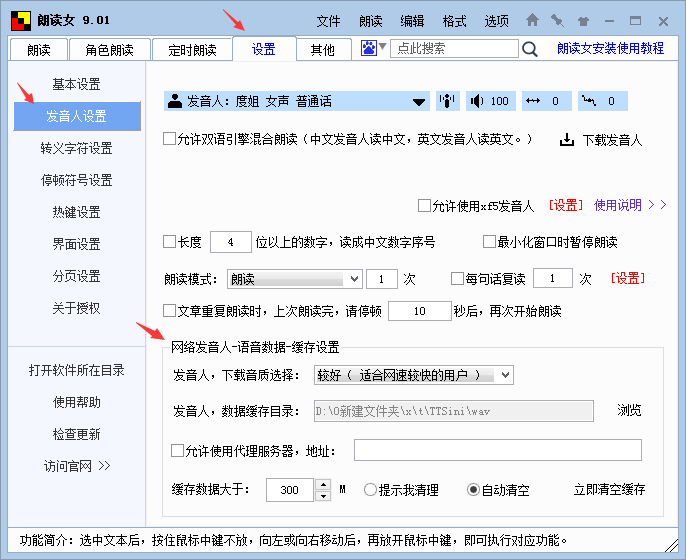Switch to the 角色朗读 tab

pos(109,50)
